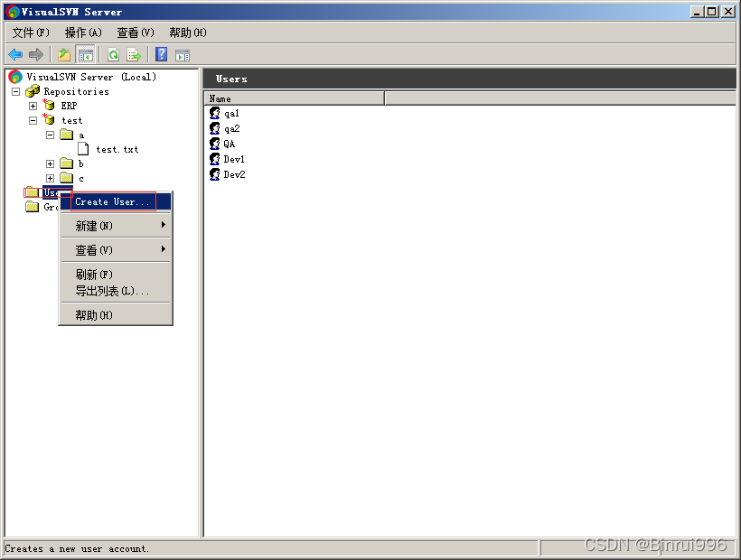Viewport: 741px width, 560px height.
Task: Collapse the test repository node
Action: [x=33, y=120]
